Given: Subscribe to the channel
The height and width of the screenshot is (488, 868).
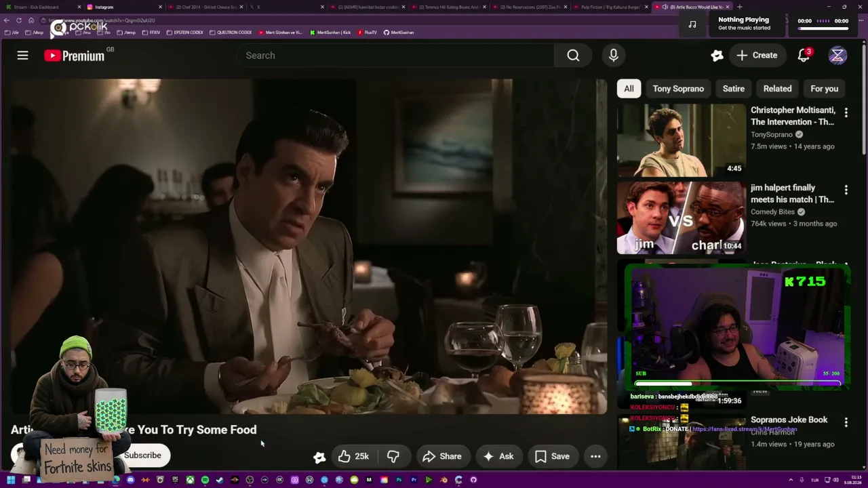Looking at the screenshot, I should point(142,455).
